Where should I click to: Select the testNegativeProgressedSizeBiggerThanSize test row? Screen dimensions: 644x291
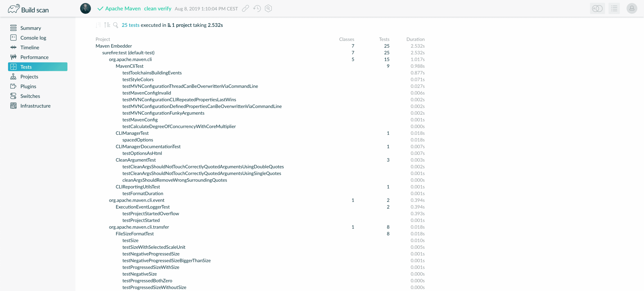point(167,261)
